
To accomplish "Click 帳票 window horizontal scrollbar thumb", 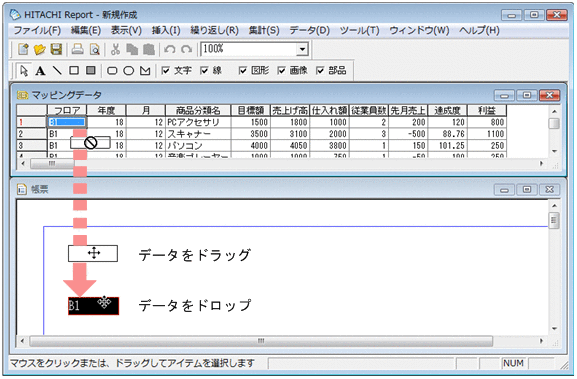I will [261, 341].
